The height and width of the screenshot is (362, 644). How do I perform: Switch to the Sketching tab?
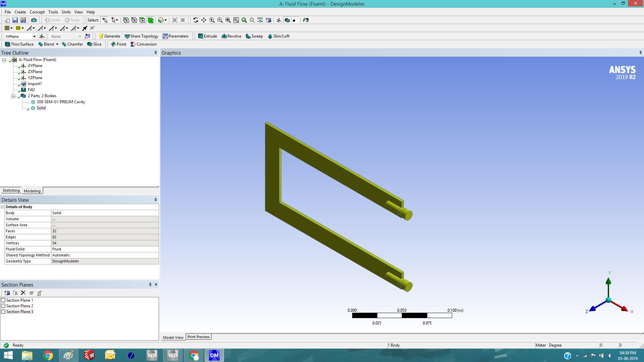tap(11, 190)
